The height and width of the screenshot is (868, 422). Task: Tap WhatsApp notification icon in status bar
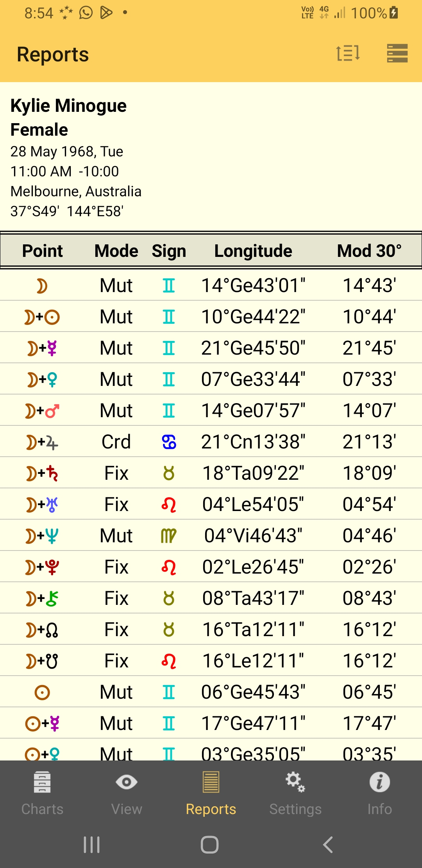[86, 13]
